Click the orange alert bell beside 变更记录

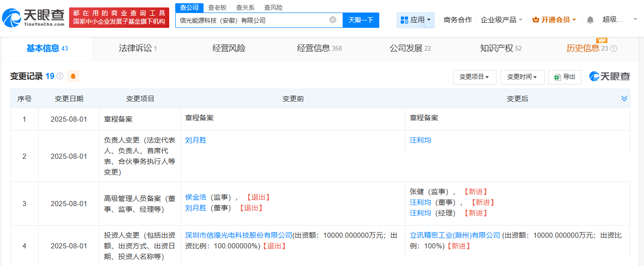coord(73,76)
